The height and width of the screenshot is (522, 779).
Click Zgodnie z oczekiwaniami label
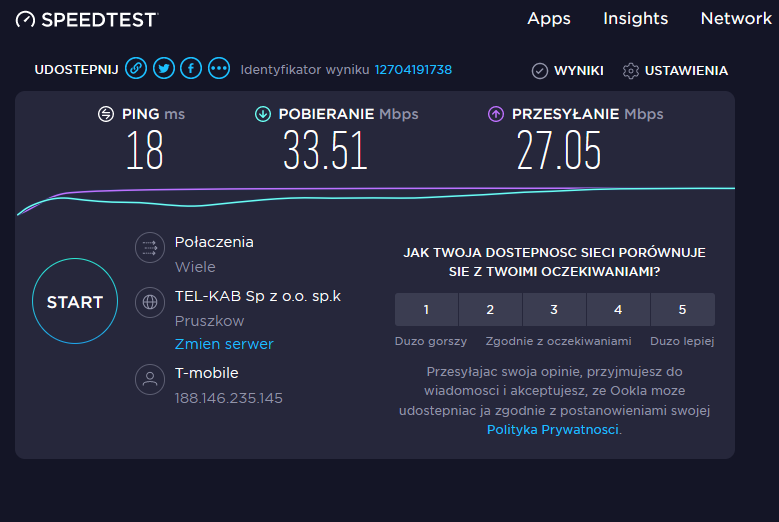(558, 341)
